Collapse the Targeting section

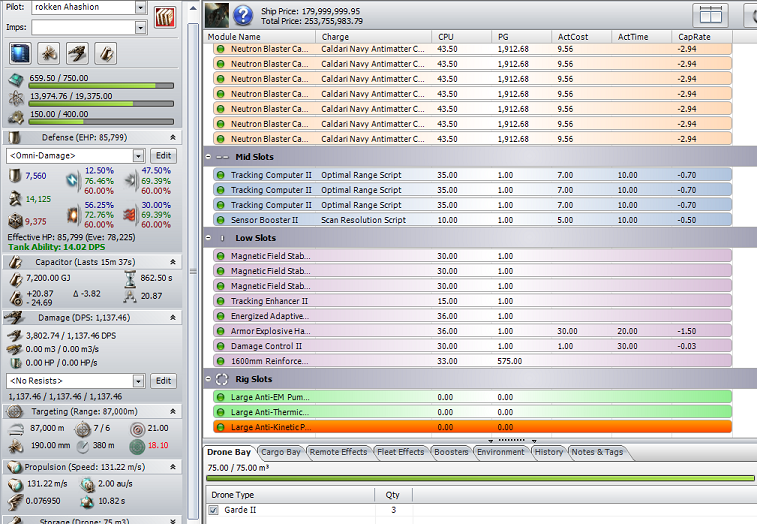(x=173, y=411)
